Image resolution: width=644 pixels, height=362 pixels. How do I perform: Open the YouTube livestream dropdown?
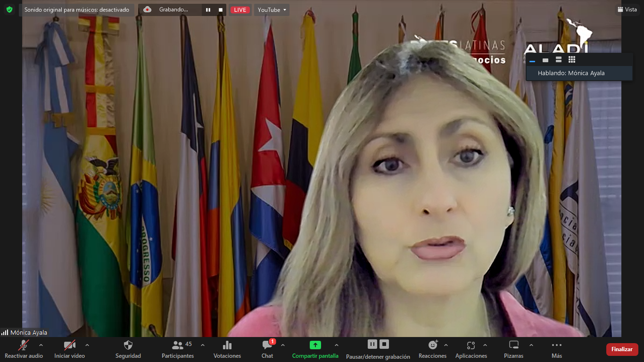[x=272, y=10]
